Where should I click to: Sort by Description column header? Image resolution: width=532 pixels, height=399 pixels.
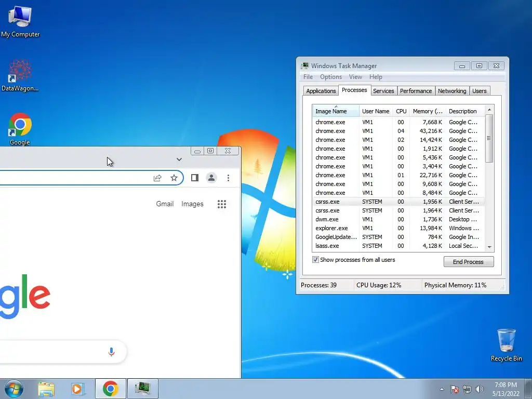tap(465, 111)
